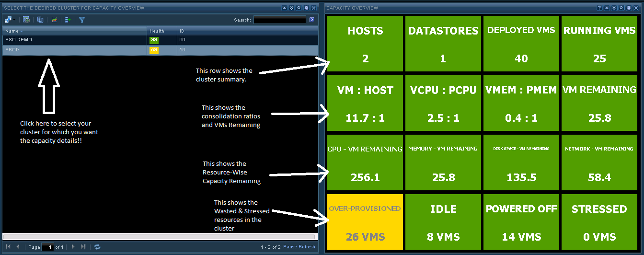
Task: Click the yellow Over-Provisioned 26 VMs tile
Action: pyautogui.click(x=365, y=222)
